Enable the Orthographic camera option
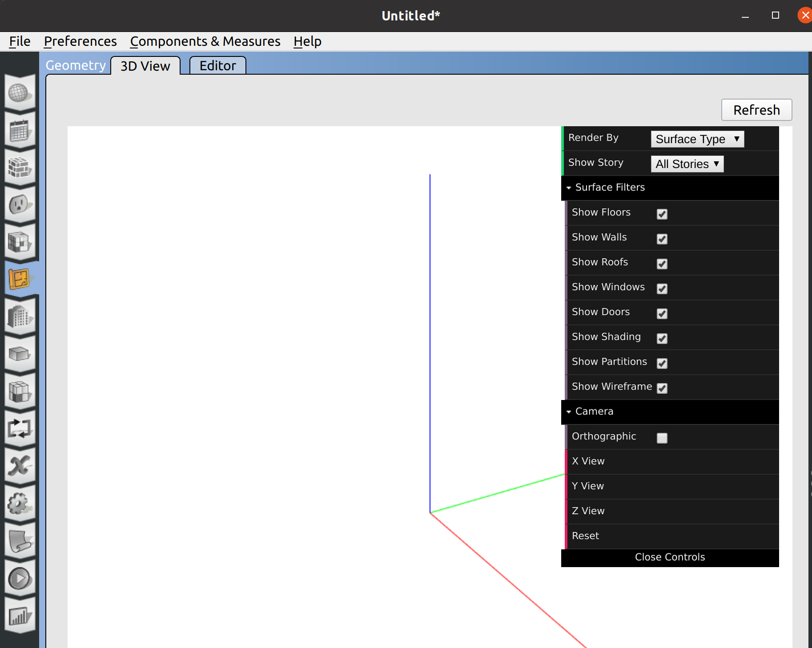812x648 pixels. click(662, 438)
